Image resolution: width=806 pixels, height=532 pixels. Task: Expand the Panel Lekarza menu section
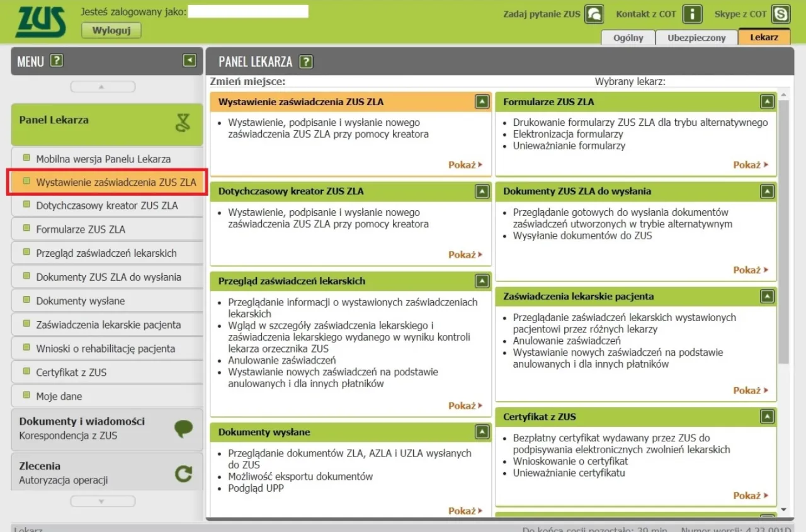click(x=107, y=124)
